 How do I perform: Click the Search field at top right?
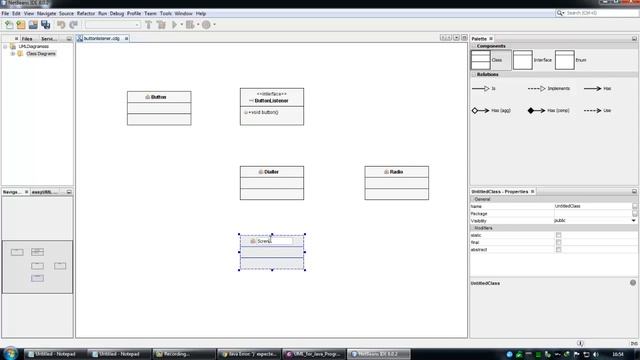click(x=602, y=13)
